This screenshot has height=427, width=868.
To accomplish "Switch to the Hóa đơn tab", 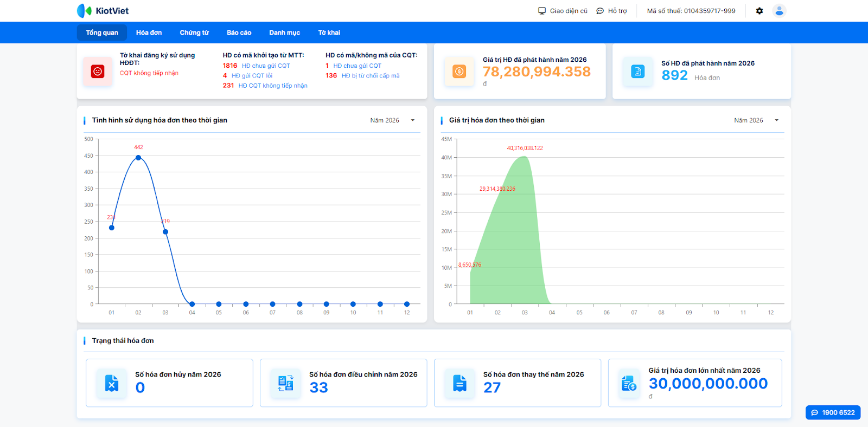I will coord(149,33).
